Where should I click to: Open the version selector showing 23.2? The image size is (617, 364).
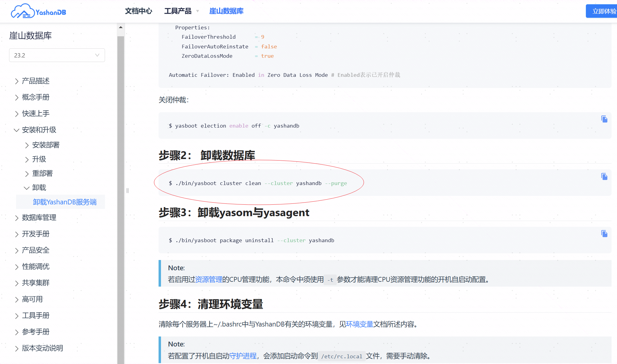[x=57, y=55]
